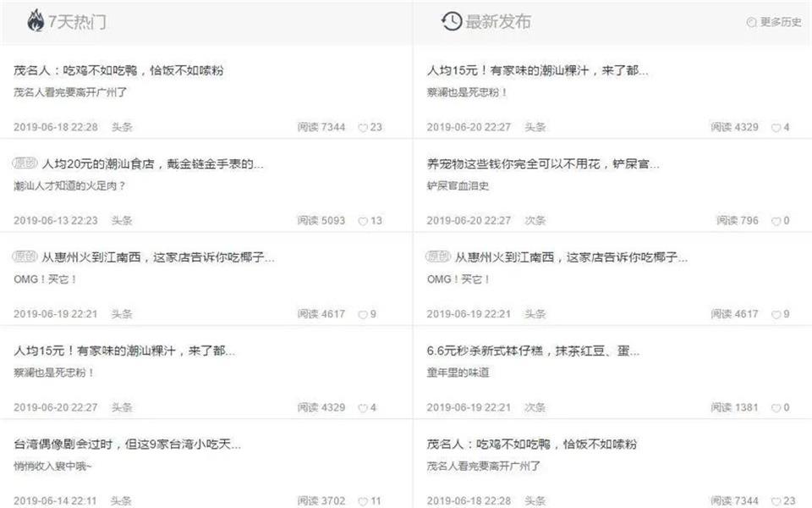Open the 6.6元秒杀新式钵仔糕 article
The image size is (812, 508).
coord(533,351)
